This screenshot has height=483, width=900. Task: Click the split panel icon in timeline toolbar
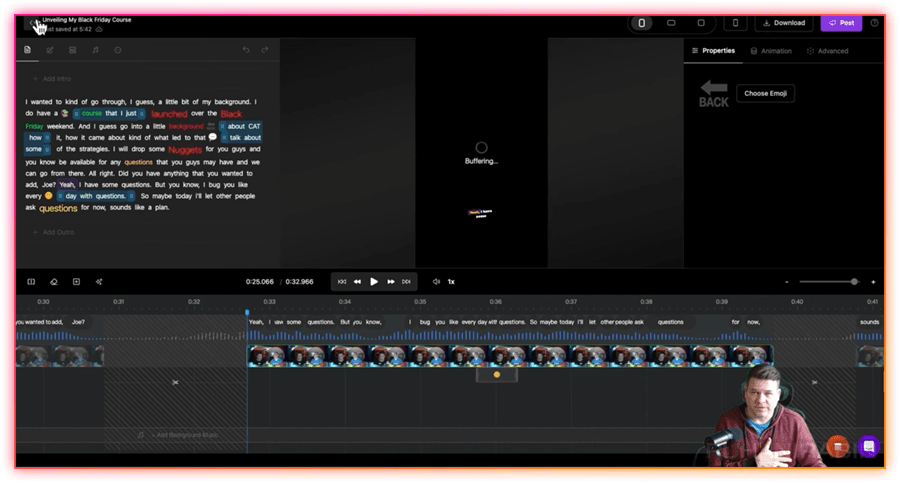click(31, 282)
